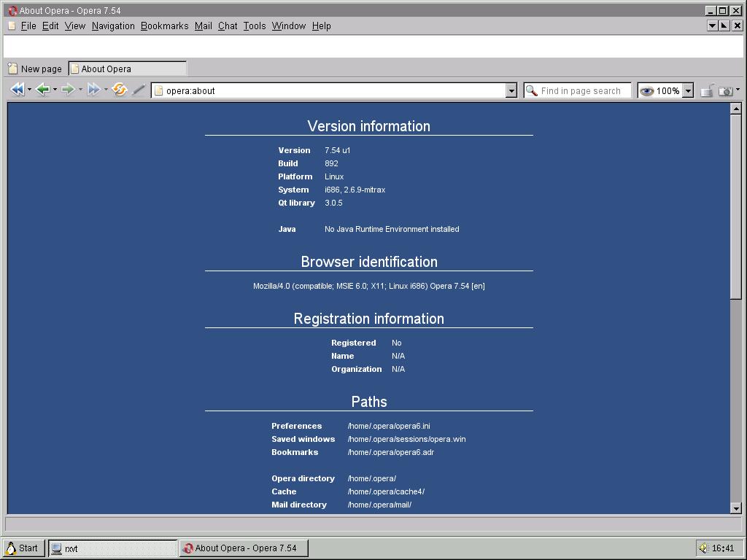Click the 16:41 clock in tray
747x560 pixels.
(723, 548)
